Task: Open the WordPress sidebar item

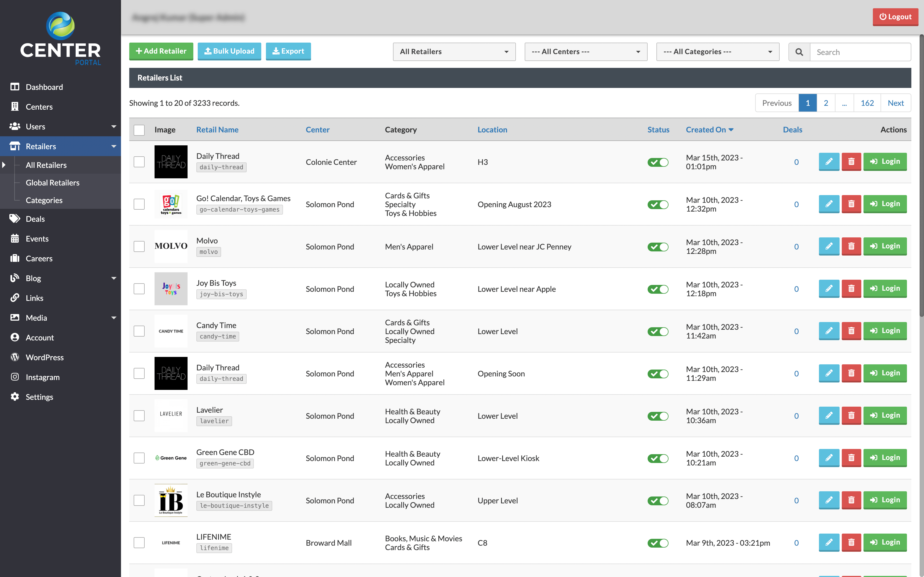Action: pyautogui.click(x=45, y=357)
